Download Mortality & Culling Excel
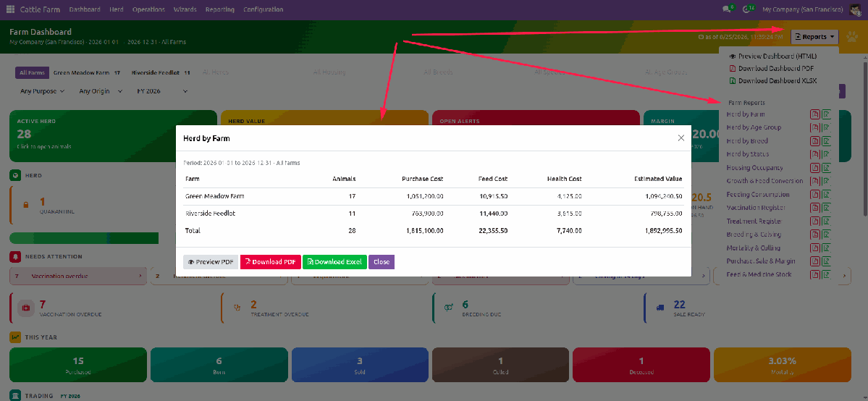This screenshot has width=868, height=401. tap(827, 248)
